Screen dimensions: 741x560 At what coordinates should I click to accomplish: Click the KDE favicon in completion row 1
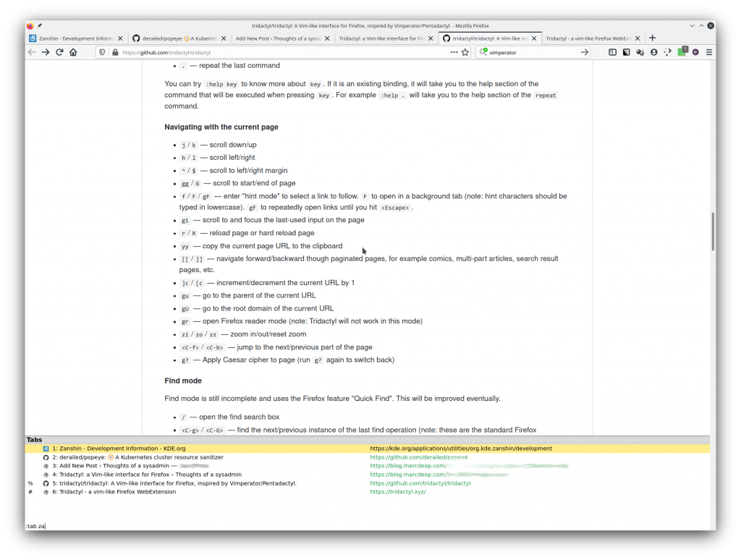[x=46, y=449]
